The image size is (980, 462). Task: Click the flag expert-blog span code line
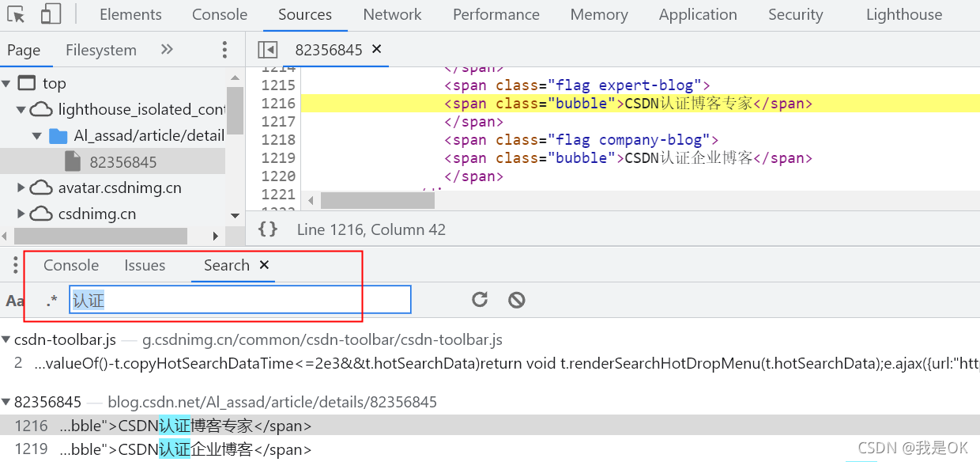(x=577, y=85)
